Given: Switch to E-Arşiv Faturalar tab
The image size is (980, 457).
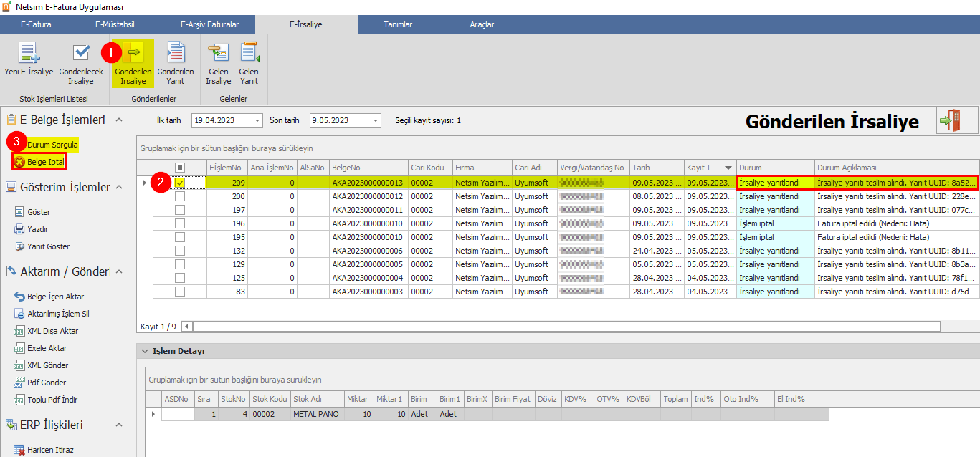Looking at the screenshot, I should click(209, 24).
